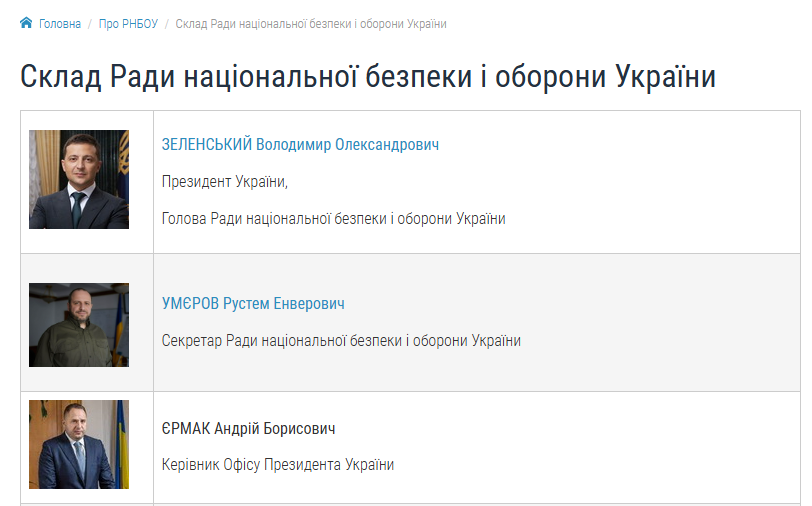Go to the Головна breadcrumb link
812x506 pixels.
(x=60, y=24)
